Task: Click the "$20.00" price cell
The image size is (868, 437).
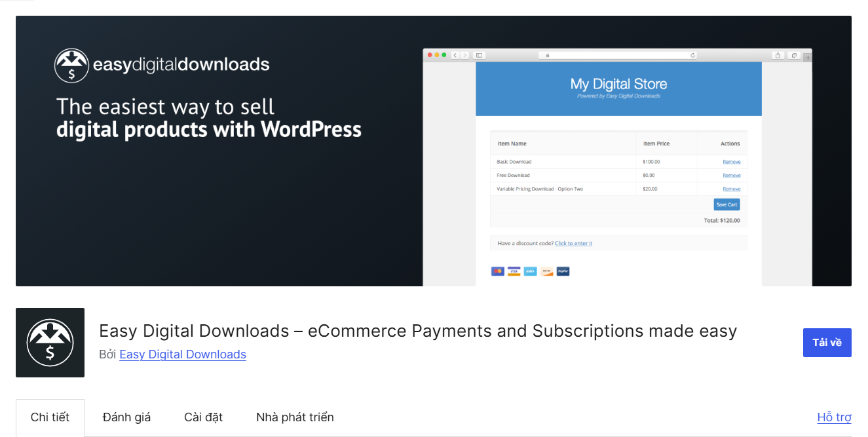Action: point(650,189)
